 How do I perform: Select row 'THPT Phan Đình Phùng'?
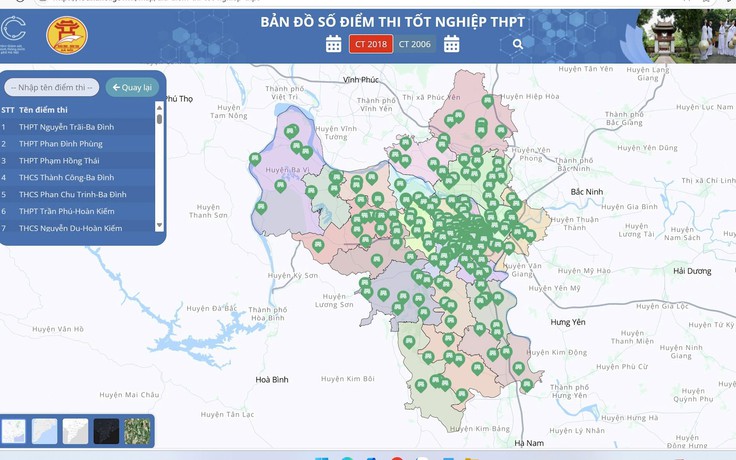point(77,144)
